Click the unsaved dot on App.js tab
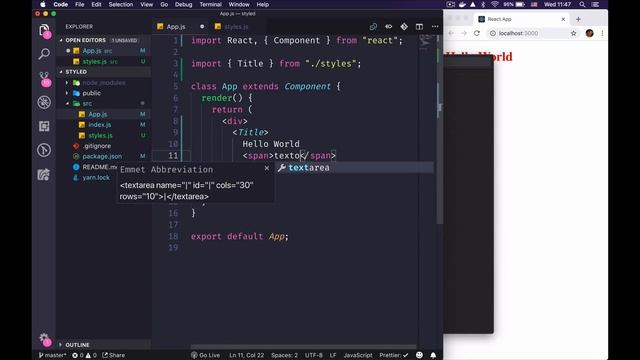The image size is (640, 360). 202,27
